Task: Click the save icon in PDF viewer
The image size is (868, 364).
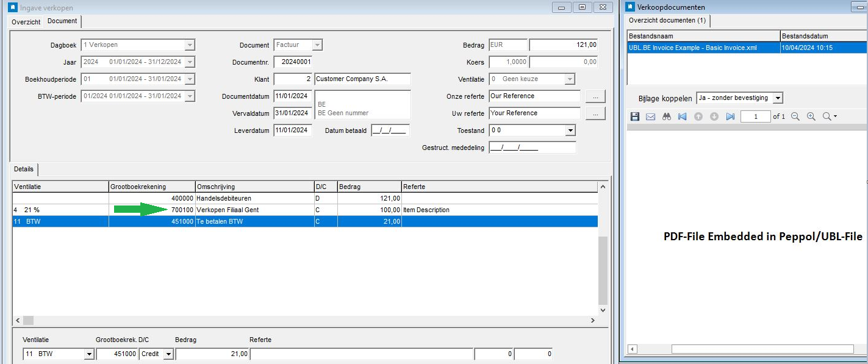Action: click(x=635, y=116)
